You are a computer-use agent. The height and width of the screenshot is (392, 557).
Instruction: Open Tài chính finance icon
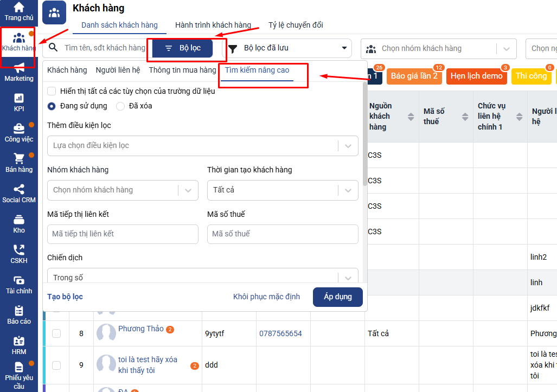pos(19,284)
